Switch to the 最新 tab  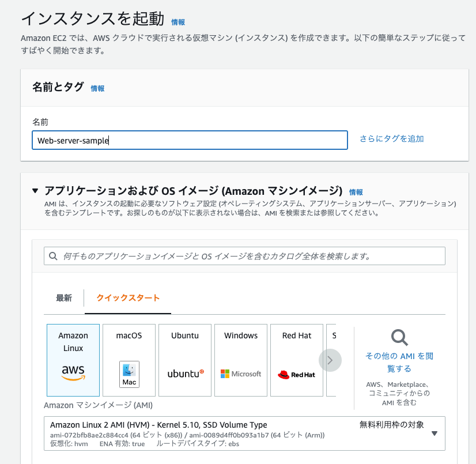[x=64, y=298]
